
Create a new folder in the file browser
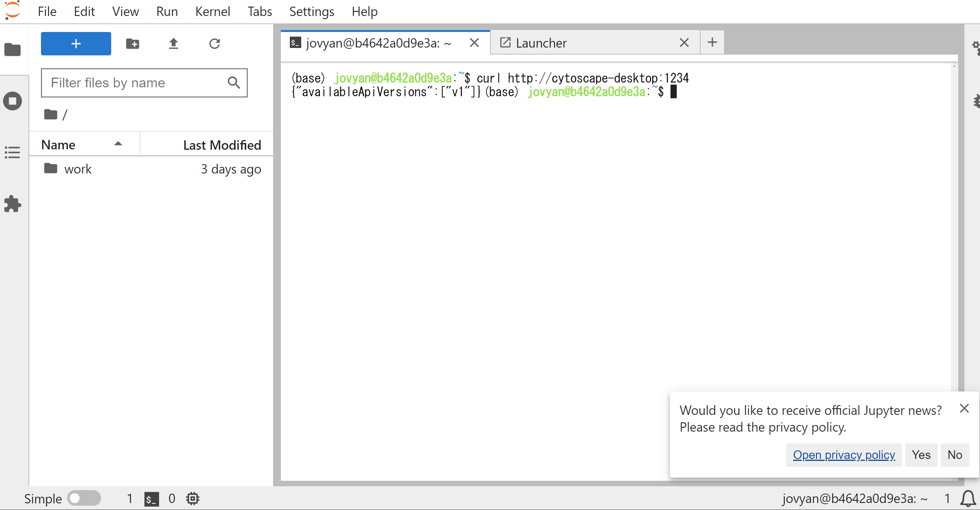point(133,44)
